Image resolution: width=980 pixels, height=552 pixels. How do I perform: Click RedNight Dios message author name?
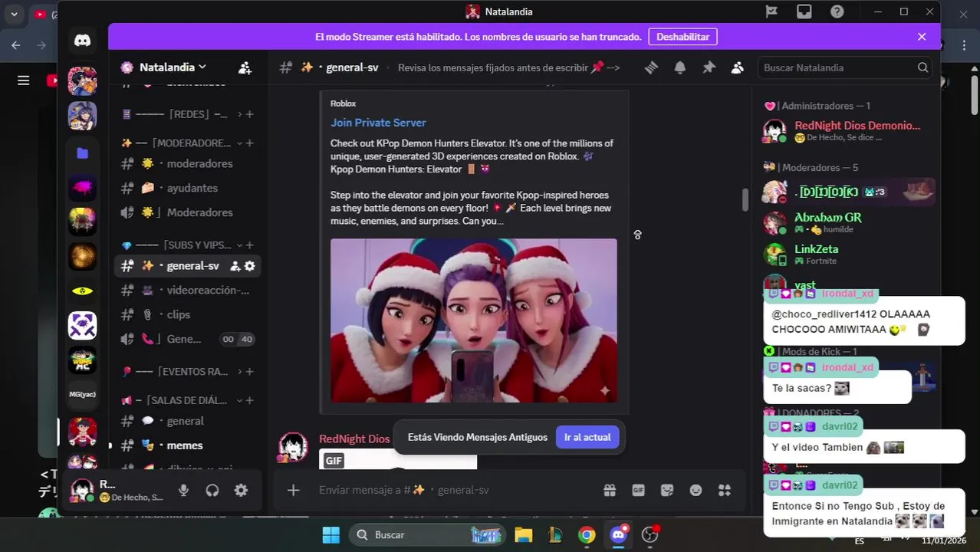[x=354, y=439]
